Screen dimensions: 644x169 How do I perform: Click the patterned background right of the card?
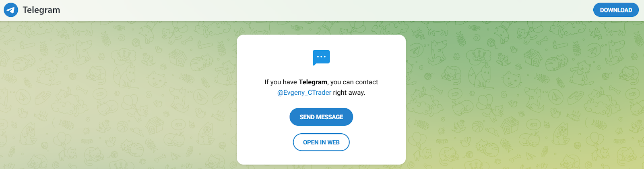click(x=523, y=96)
